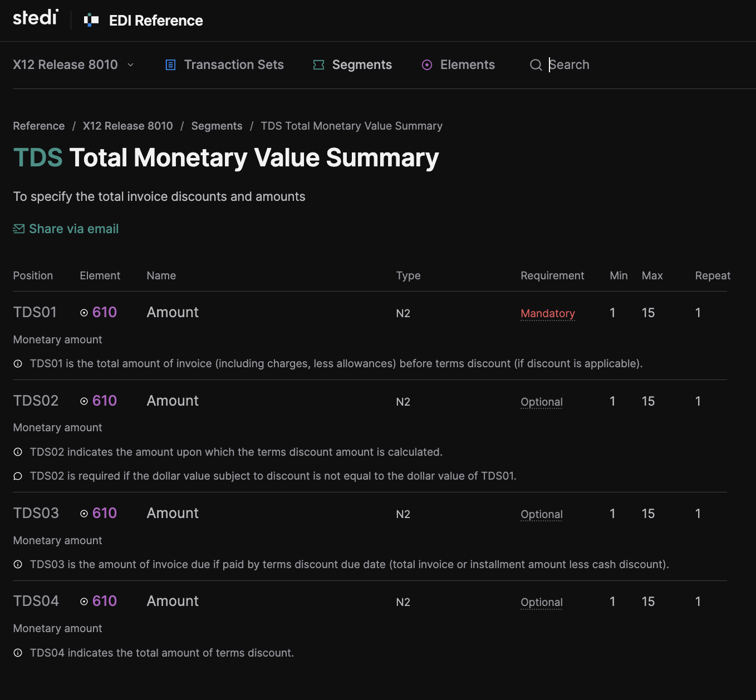Go to the Segments breadcrumb link

217,126
